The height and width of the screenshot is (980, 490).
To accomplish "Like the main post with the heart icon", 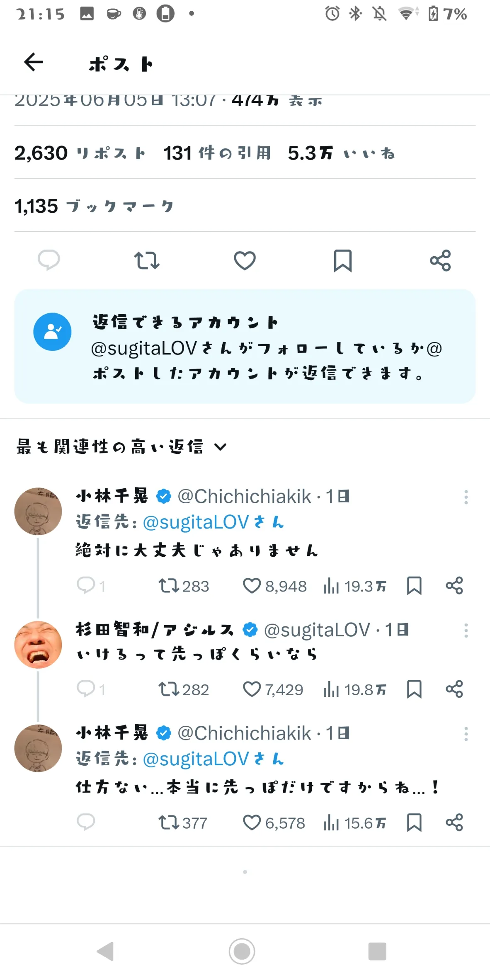I will tap(245, 260).
